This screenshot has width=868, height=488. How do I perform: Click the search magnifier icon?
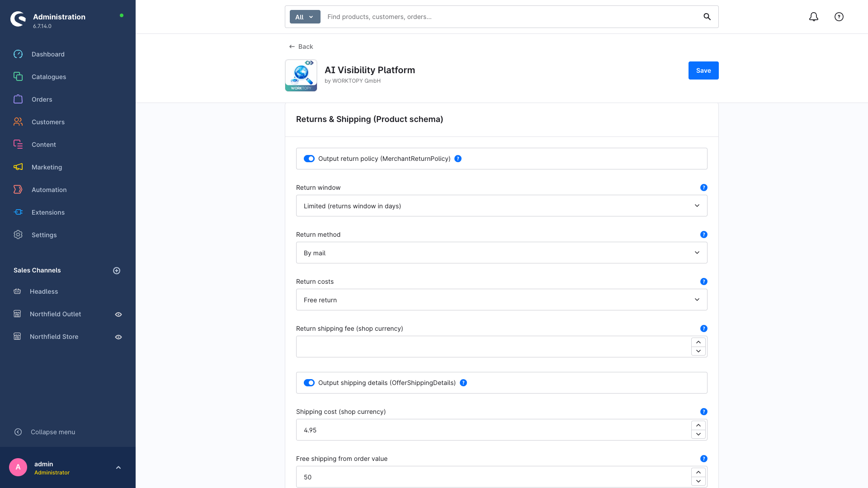click(707, 17)
